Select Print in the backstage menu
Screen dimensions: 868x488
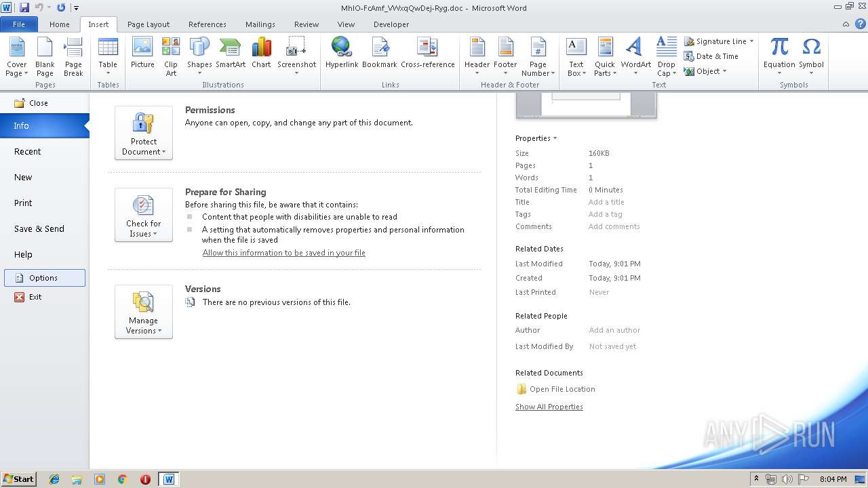pyautogui.click(x=44, y=203)
